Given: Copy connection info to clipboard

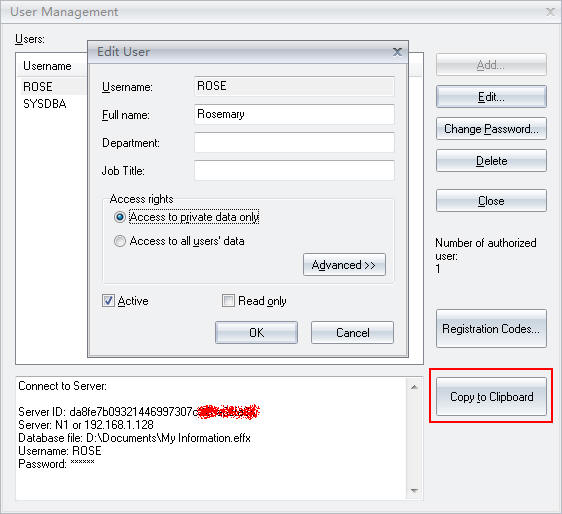Looking at the screenshot, I should (x=491, y=396).
